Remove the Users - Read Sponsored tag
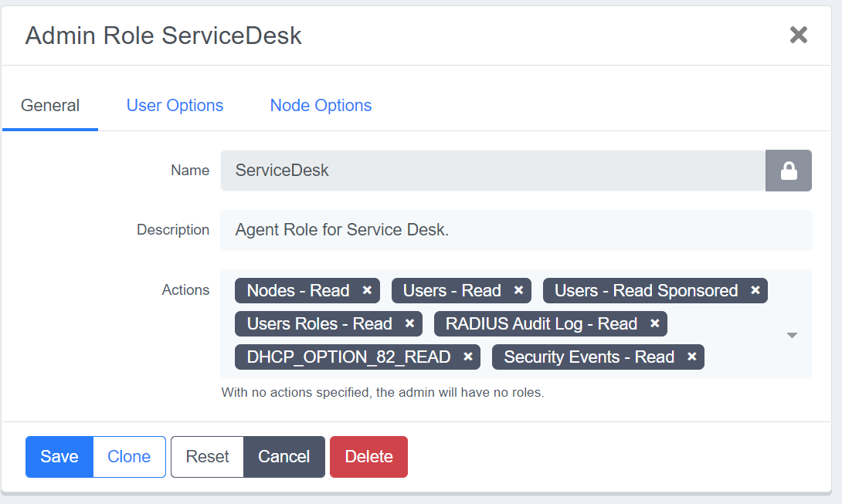842x504 pixels. 755,290
